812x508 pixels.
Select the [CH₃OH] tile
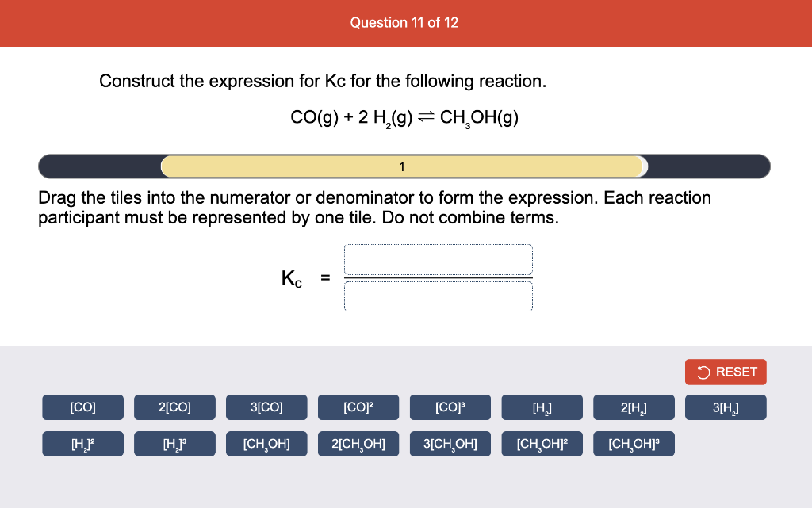point(266,443)
